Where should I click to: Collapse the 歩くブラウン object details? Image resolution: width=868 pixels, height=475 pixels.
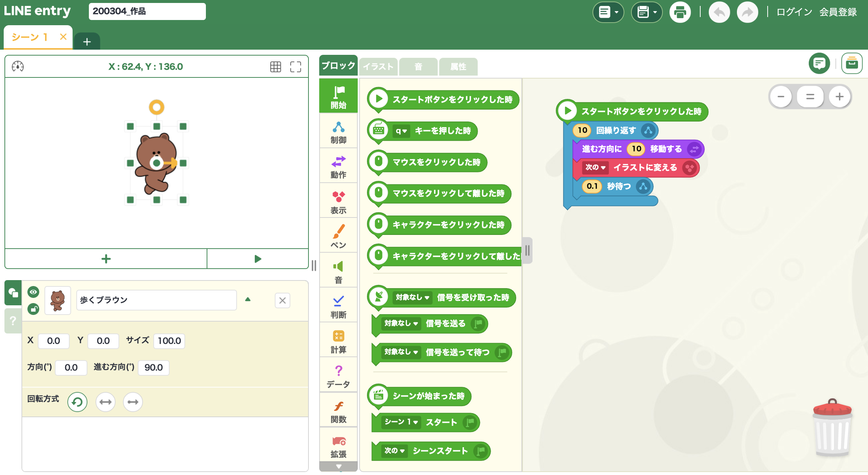(248, 299)
